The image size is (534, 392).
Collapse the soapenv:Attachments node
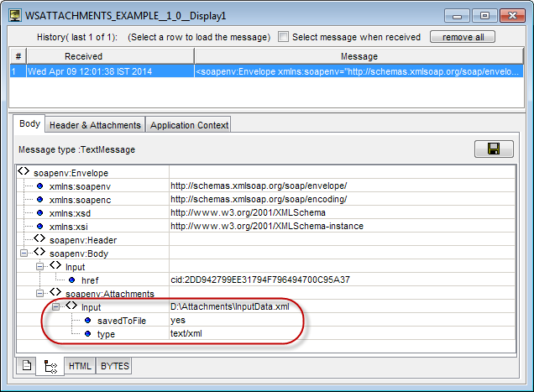[39, 294]
